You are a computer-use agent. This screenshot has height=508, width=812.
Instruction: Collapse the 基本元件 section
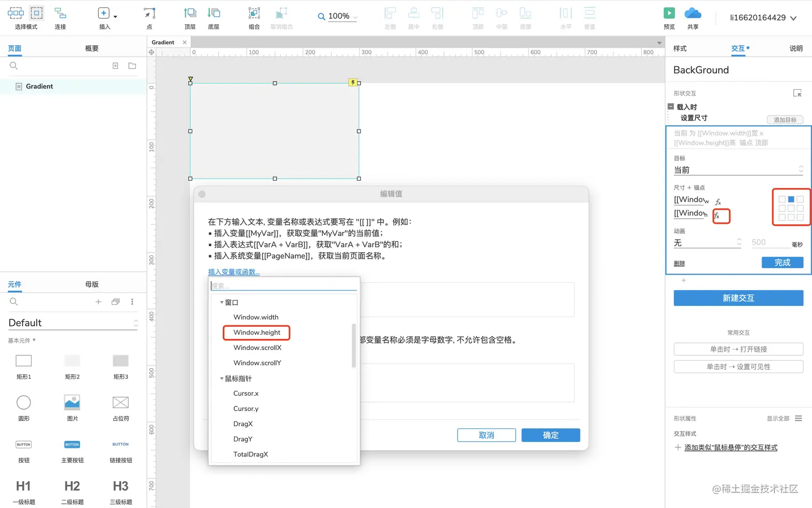click(x=22, y=340)
